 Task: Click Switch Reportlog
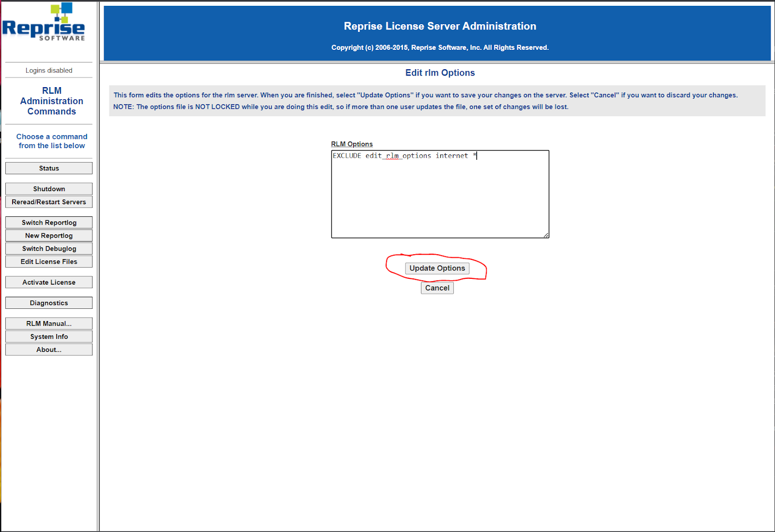point(48,222)
